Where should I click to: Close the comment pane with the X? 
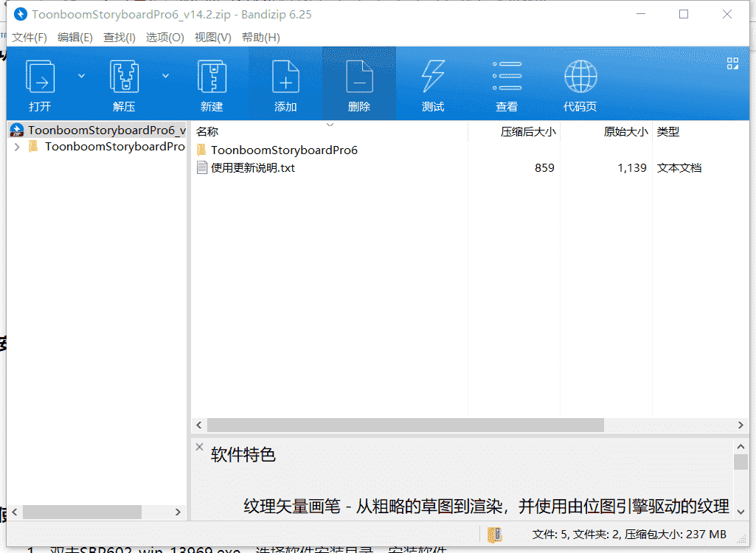(x=199, y=447)
